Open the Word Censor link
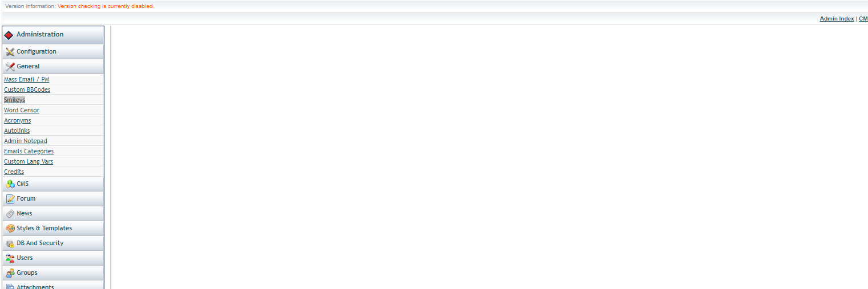This screenshot has height=289, width=868. click(22, 110)
